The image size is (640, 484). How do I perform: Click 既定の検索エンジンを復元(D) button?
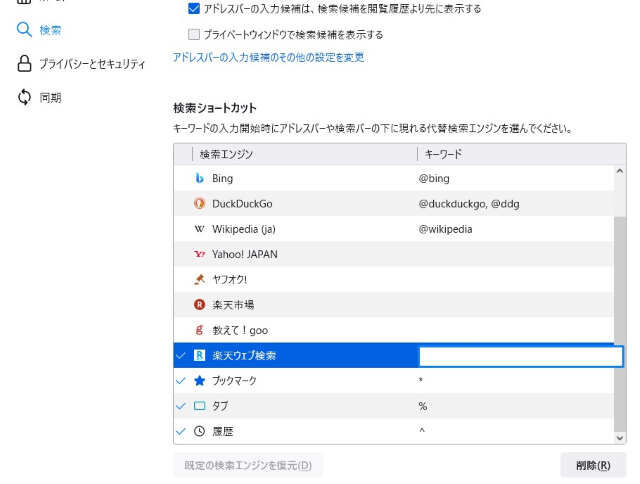[x=248, y=465]
